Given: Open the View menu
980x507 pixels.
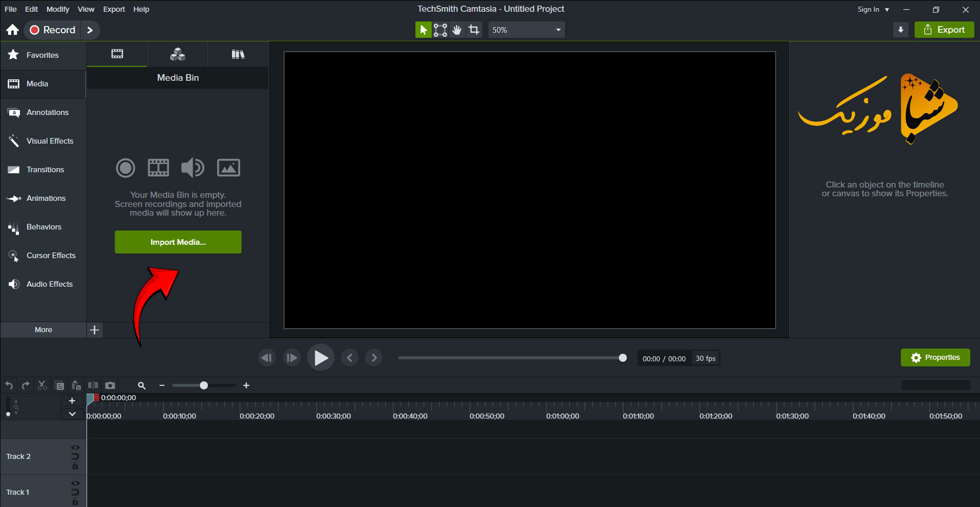Looking at the screenshot, I should tap(86, 9).
